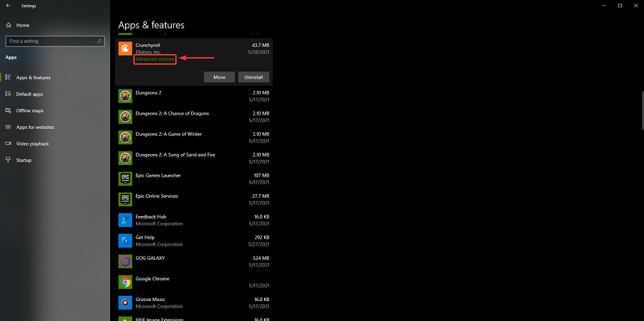
Task: Click the Groove Music icon
Action: (125, 302)
